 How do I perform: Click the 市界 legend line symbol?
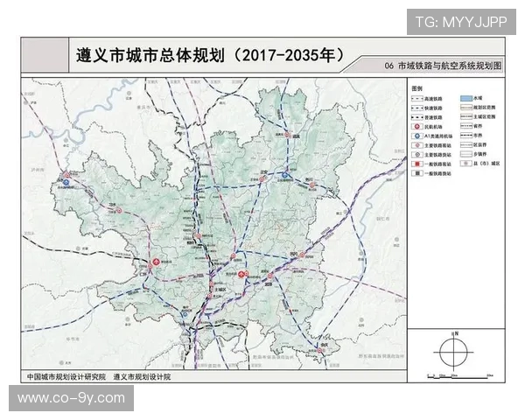pyautogui.click(x=466, y=136)
